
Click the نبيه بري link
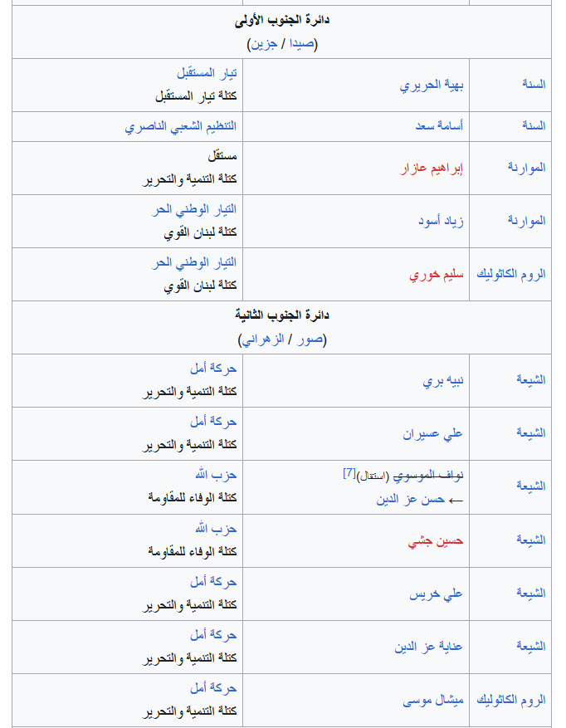pyautogui.click(x=443, y=381)
